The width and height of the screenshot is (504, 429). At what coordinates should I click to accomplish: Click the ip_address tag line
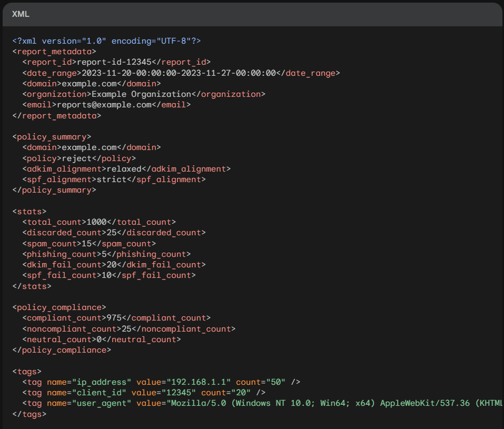[161, 382]
